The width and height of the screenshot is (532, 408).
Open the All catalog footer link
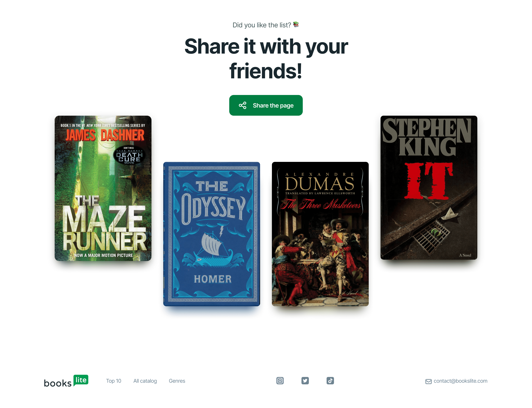(145, 381)
